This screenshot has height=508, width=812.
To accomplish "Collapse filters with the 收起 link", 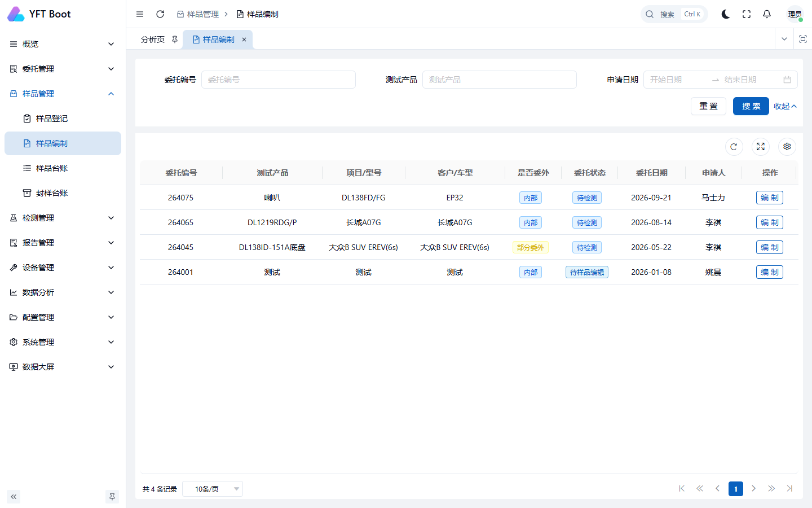I will tap(785, 106).
